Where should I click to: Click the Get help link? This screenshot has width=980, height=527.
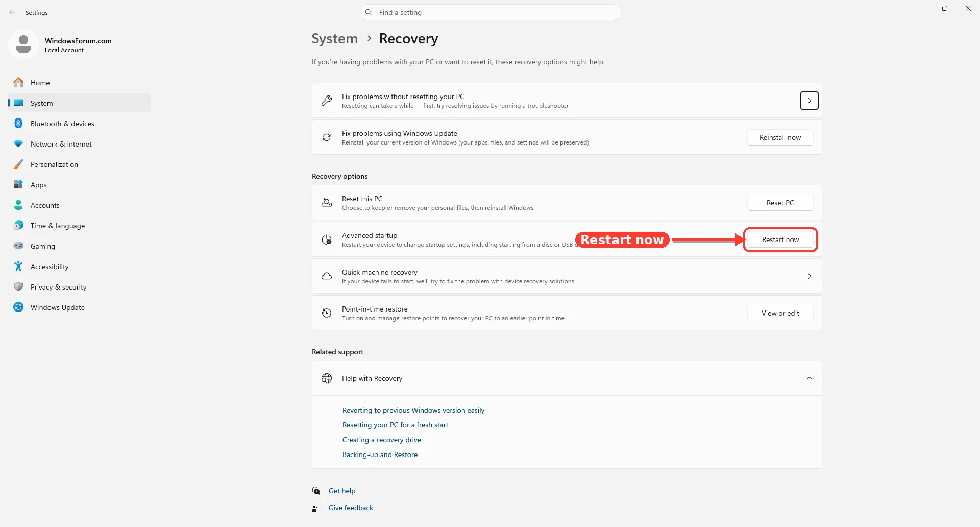click(x=342, y=491)
